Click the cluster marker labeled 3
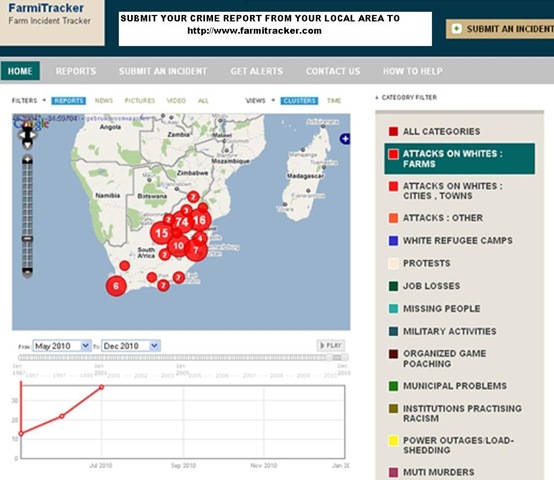The height and width of the screenshot is (480, 554). tap(186, 211)
